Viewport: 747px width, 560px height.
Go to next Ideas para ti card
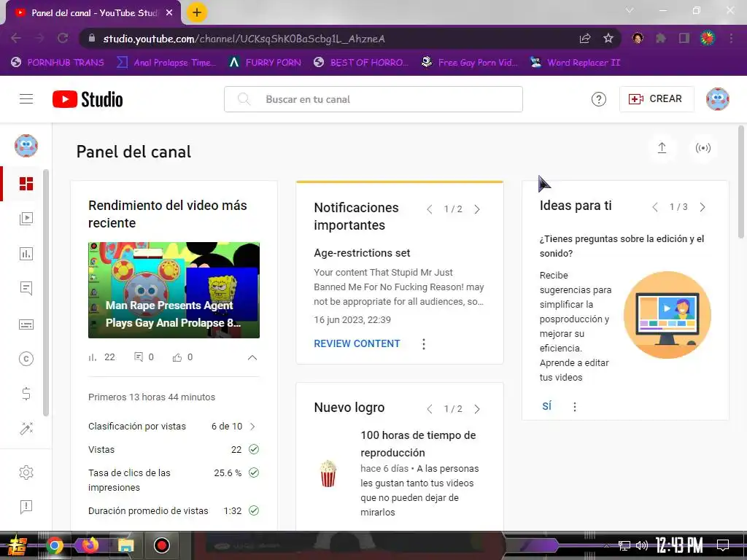(703, 207)
